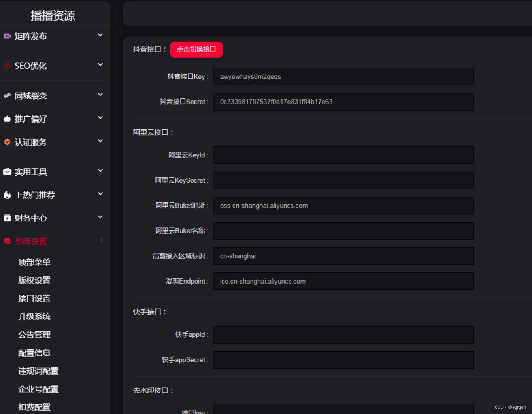The image size is (532, 414).
Task: Open the 接口设置 submenu item
Action: point(34,299)
